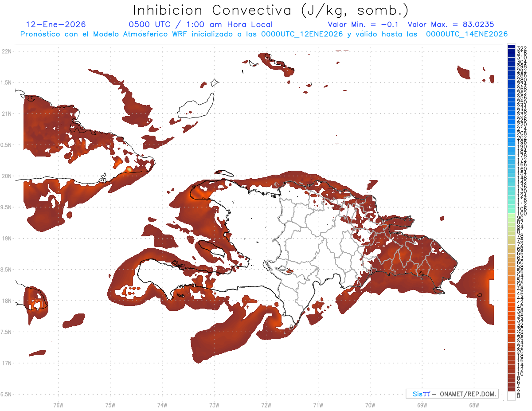Click the "17N" latitude label
This screenshot has width=532, height=411.
click(7, 363)
